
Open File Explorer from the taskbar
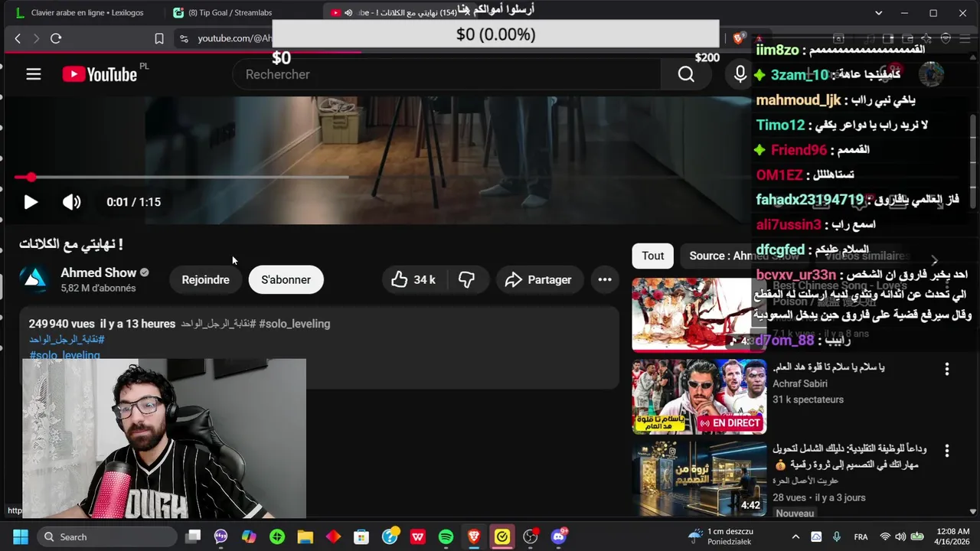[x=305, y=536]
